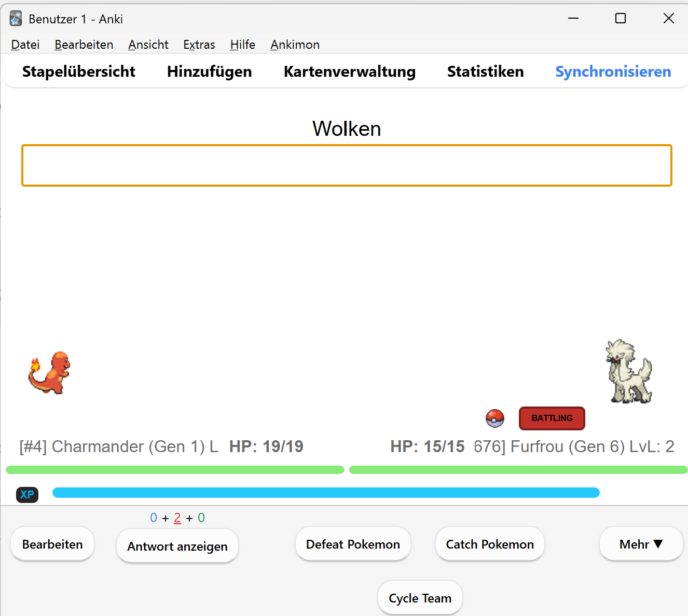Click Cycle Team button

tap(420, 598)
